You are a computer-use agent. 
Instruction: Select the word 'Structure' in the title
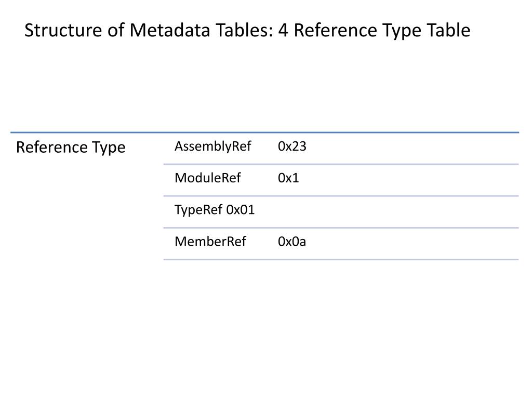point(63,30)
